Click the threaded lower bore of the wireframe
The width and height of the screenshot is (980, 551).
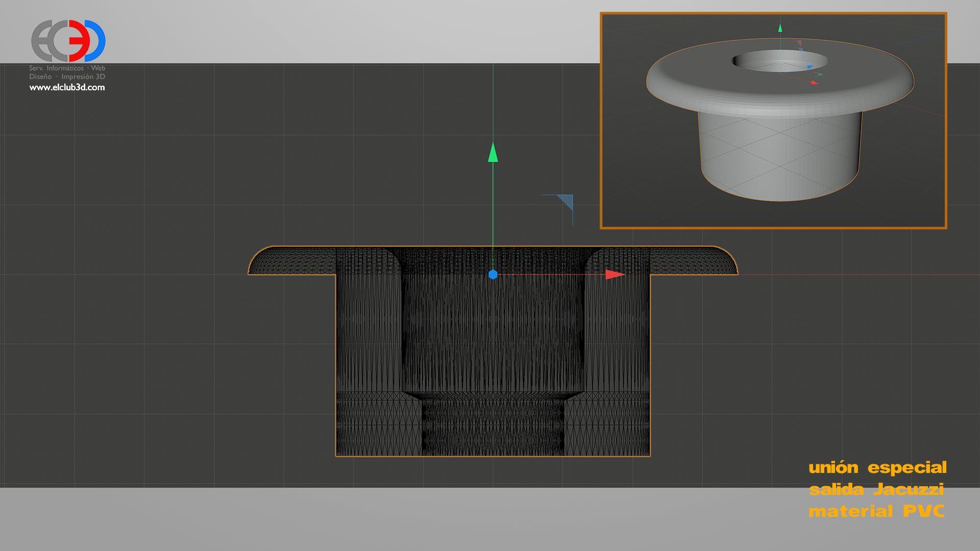[x=493, y=428]
